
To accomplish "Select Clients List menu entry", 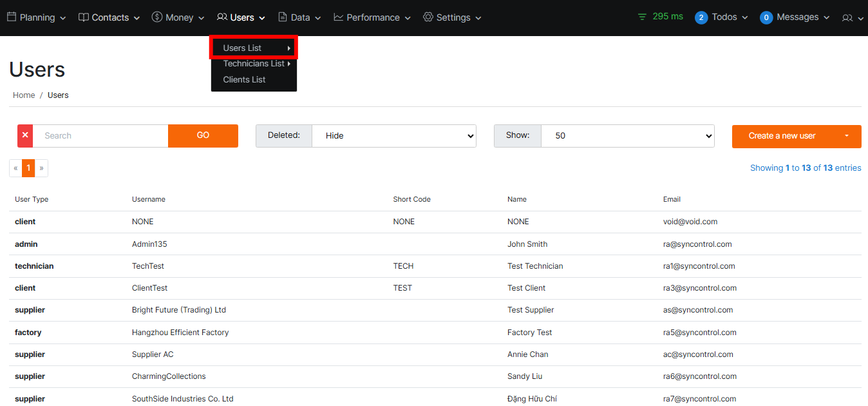I will point(244,80).
